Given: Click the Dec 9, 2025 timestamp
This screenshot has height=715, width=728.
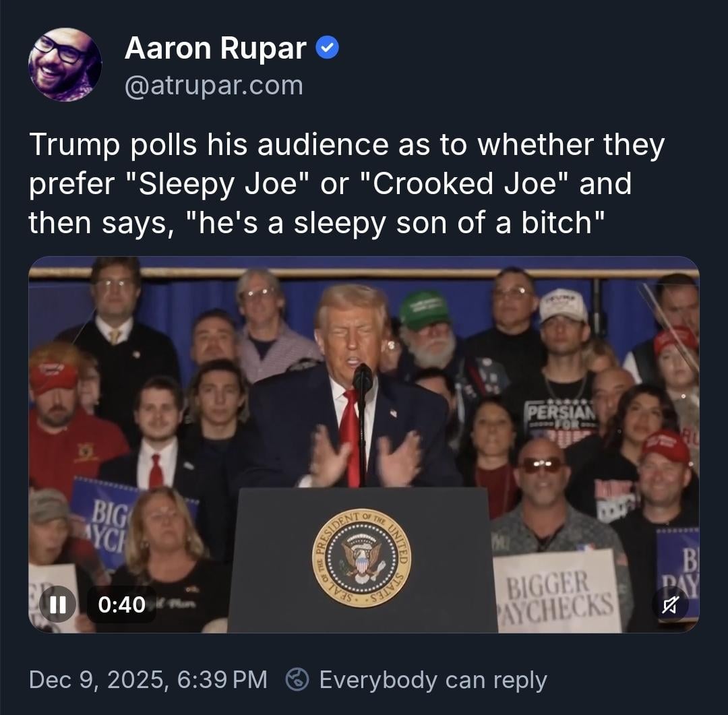Looking at the screenshot, I should (148, 680).
